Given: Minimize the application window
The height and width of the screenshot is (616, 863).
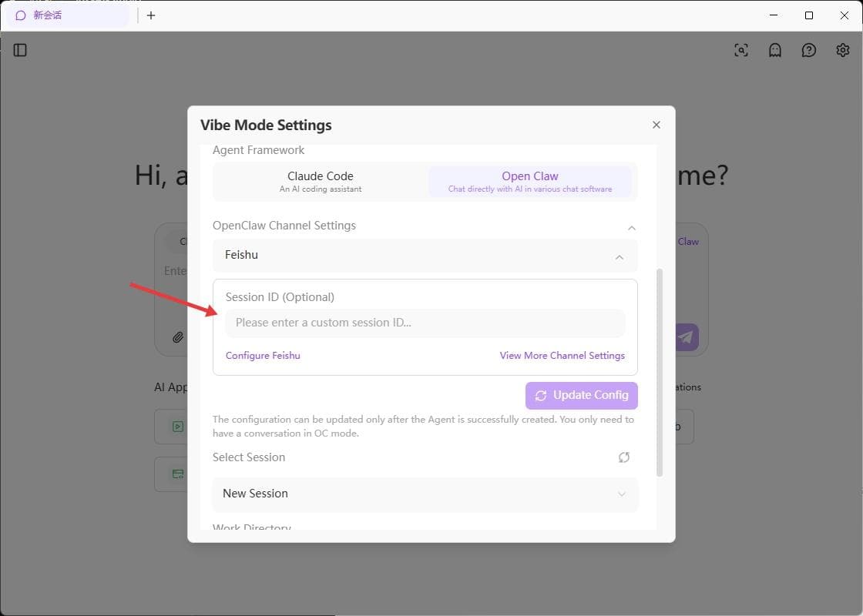Looking at the screenshot, I should click(774, 15).
